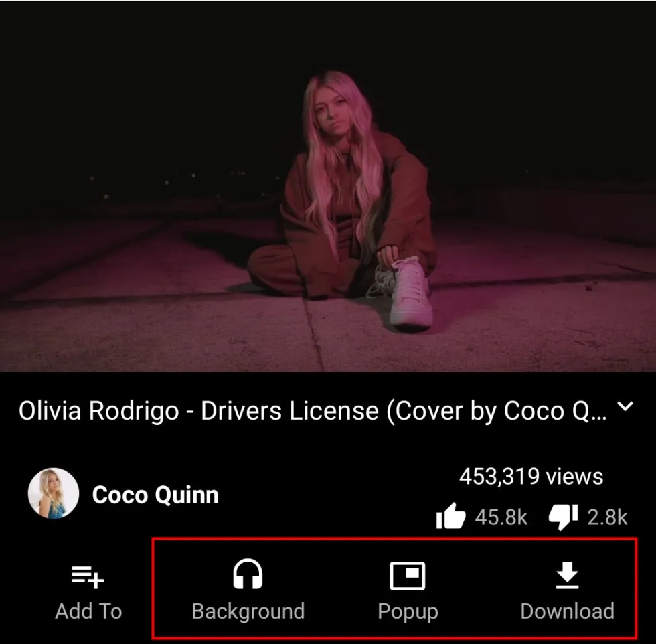Expand video description with chevron arrow
The image size is (656, 644).
pos(625,406)
